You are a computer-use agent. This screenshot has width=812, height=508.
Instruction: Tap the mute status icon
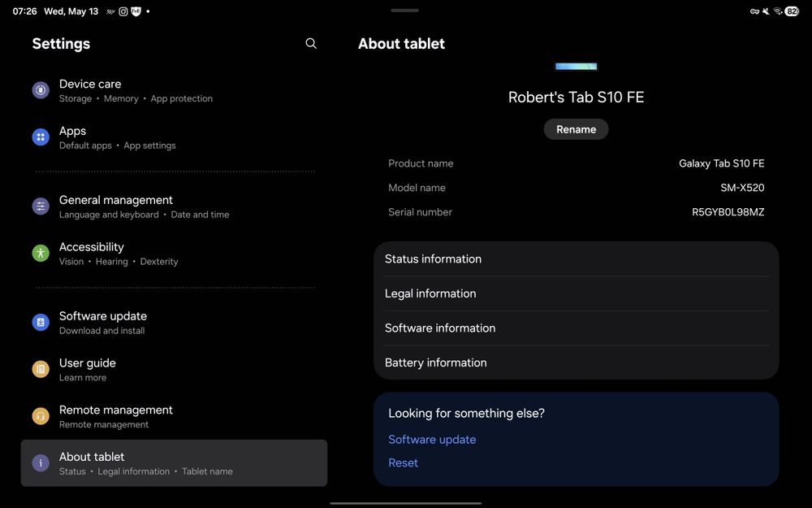click(x=766, y=11)
